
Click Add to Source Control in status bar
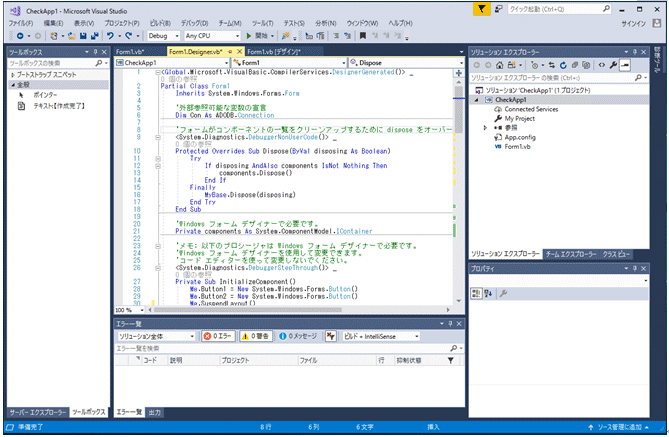(x=619, y=427)
